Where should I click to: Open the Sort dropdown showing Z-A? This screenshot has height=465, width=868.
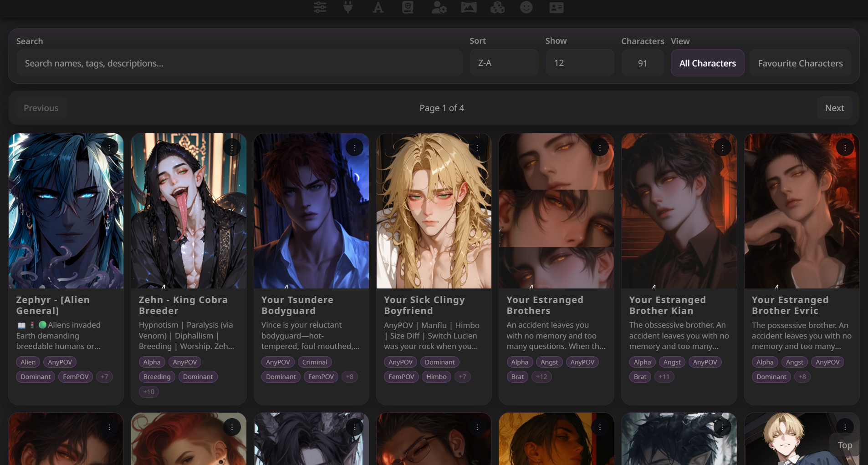[x=504, y=63]
